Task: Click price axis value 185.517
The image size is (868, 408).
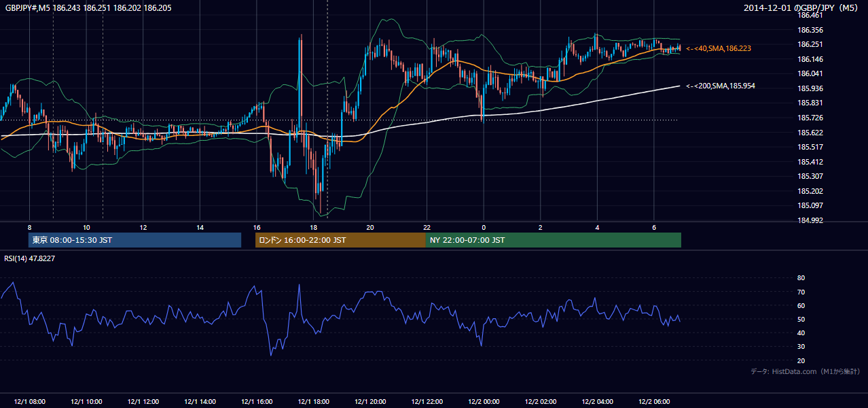Action: point(811,147)
